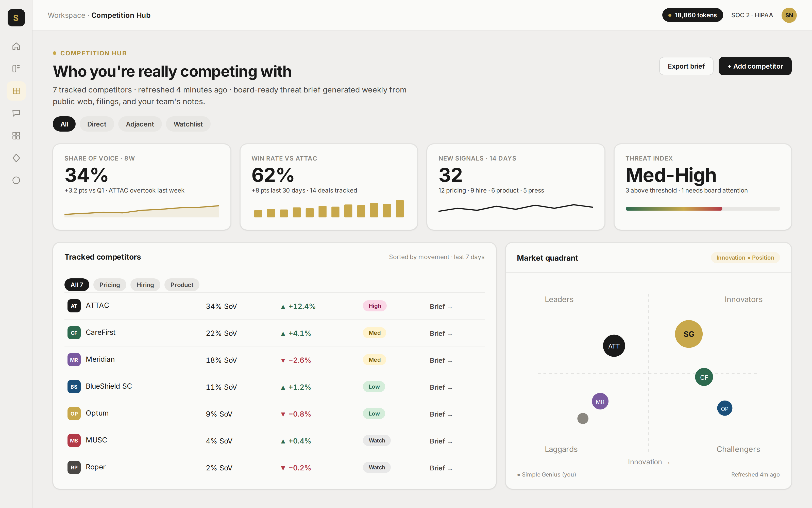Select the Adjacent filter chip

[x=140, y=124]
